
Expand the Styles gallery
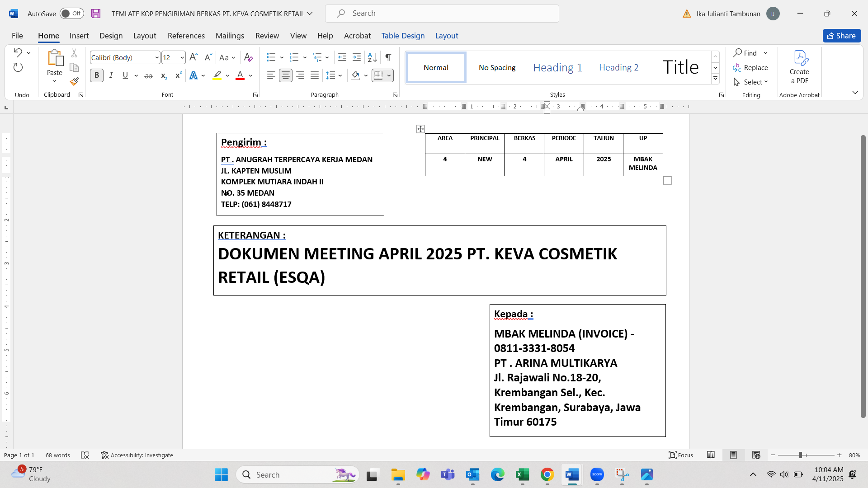click(715, 79)
